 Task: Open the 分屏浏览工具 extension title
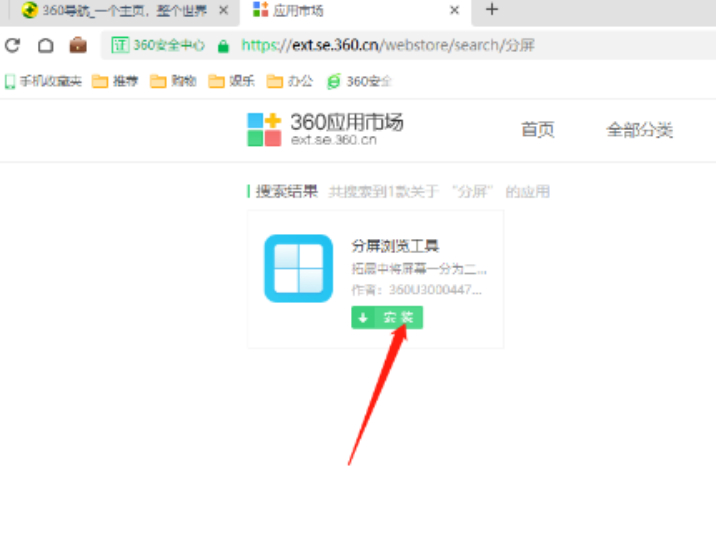[x=395, y=246]
